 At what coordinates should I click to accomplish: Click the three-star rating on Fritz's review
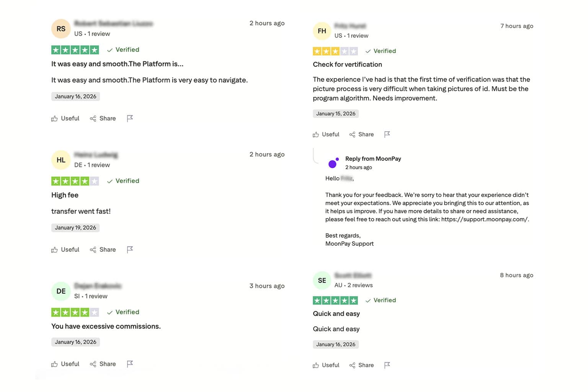(335, 51)
